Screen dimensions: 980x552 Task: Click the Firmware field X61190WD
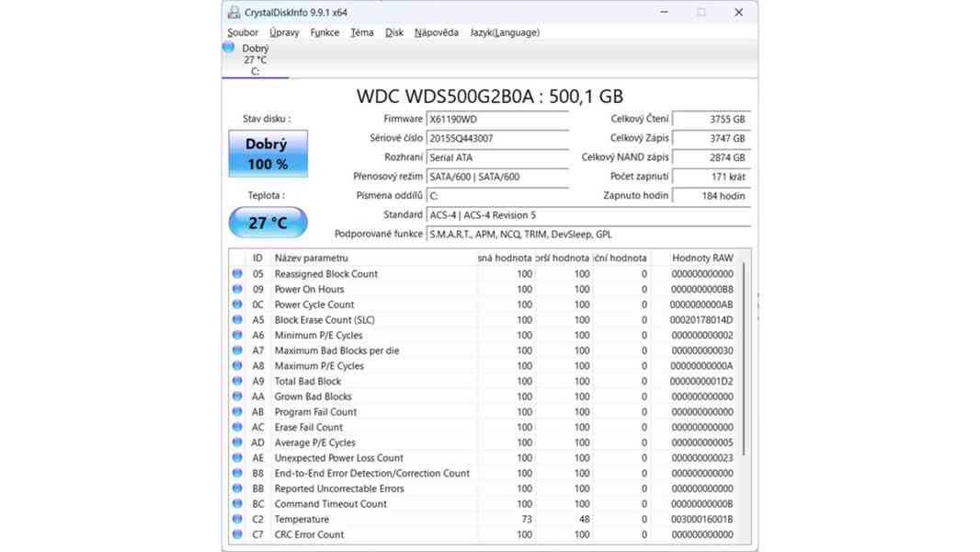[x=497, y=119]
